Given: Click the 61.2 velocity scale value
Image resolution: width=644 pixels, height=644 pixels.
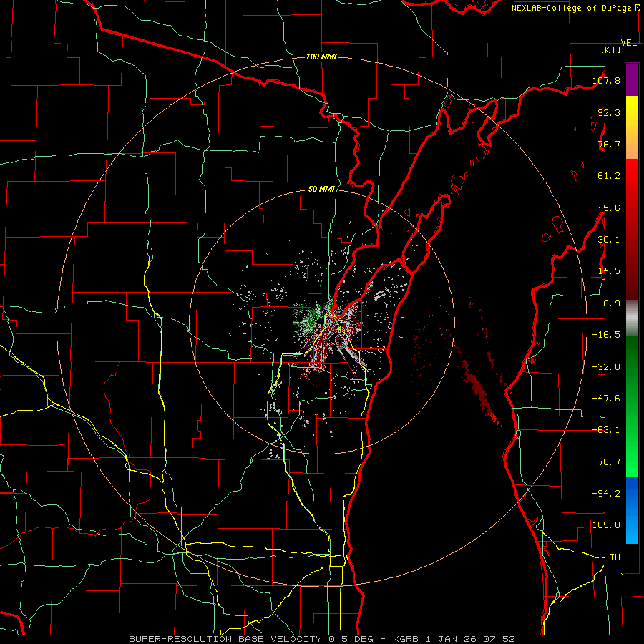Looking at the screenshot, I should point(609,176).
